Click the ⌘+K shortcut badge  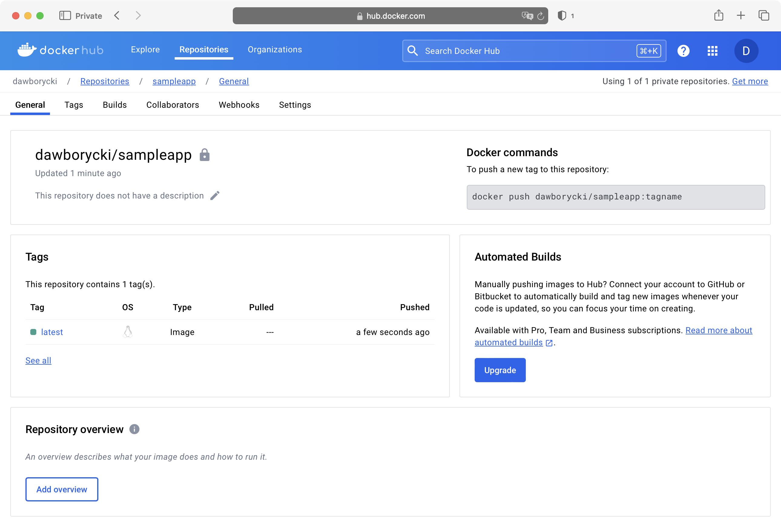648,51
